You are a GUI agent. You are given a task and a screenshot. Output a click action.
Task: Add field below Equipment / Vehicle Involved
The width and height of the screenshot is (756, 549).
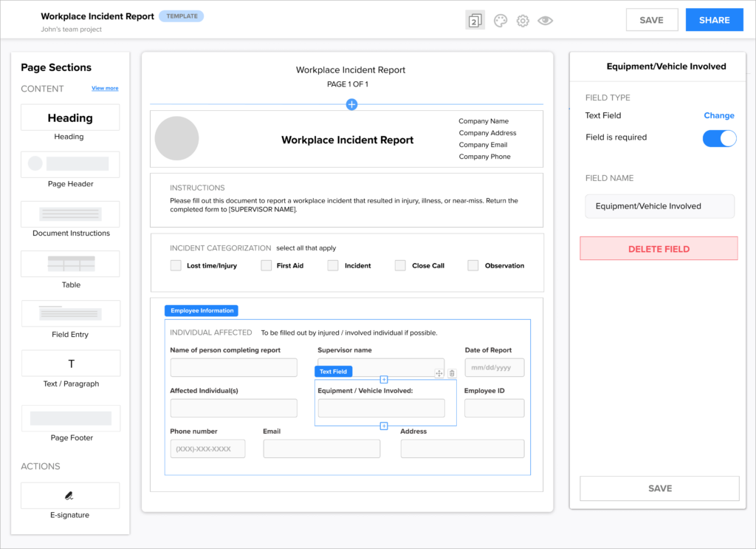coord(384,426)
